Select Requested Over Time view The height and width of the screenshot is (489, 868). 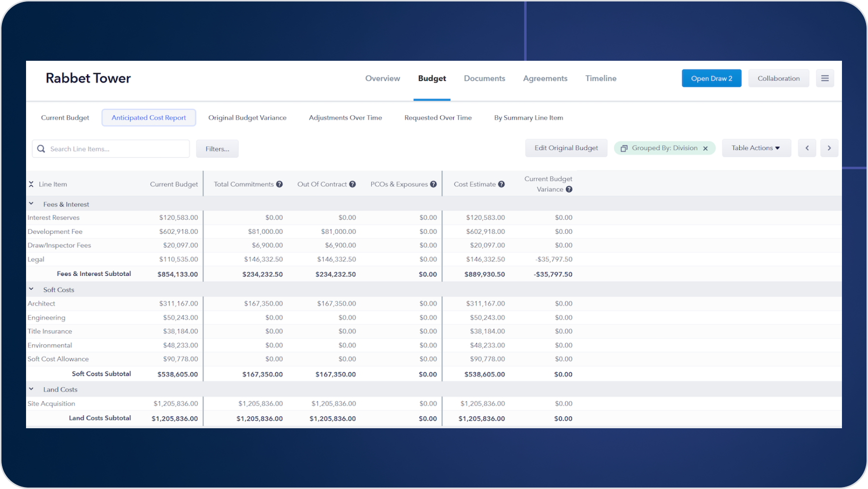click(438, 118)
